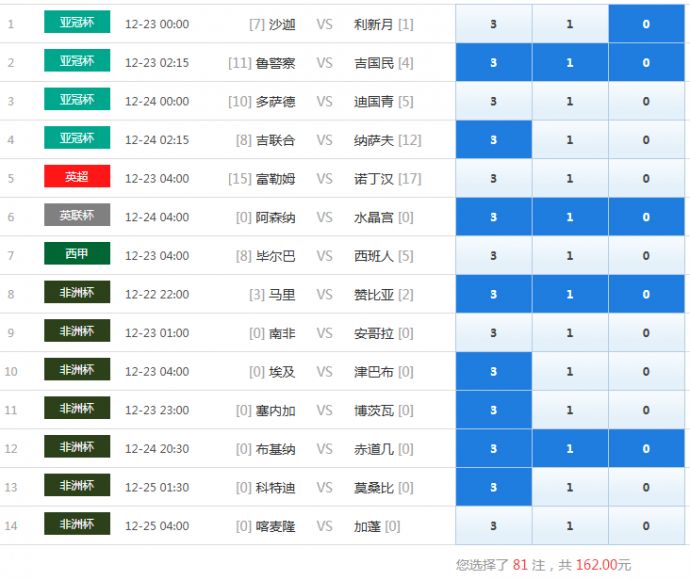Image resolution: width=690 pixels, height=580 pixels.
Task: Click the dark green 西甲 league tag
Action: point(77,254)
